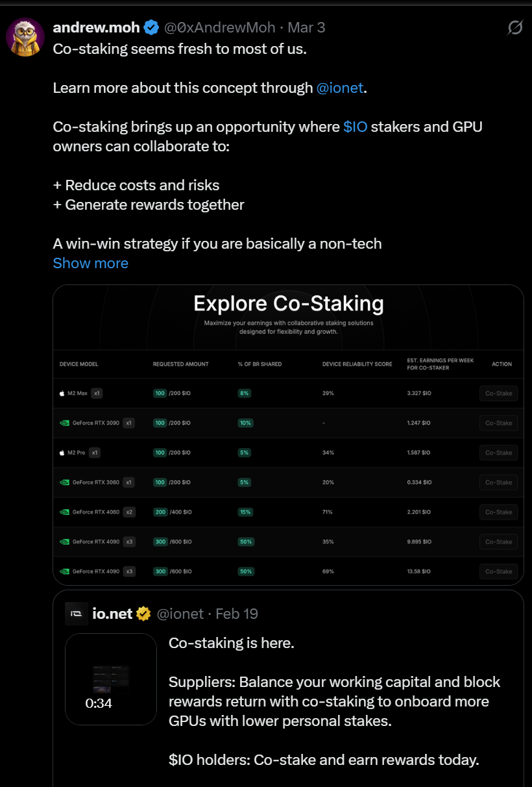Click the Grok icon on the post
The width and height of the screenshot is (532, 787).
click(514, 27)
